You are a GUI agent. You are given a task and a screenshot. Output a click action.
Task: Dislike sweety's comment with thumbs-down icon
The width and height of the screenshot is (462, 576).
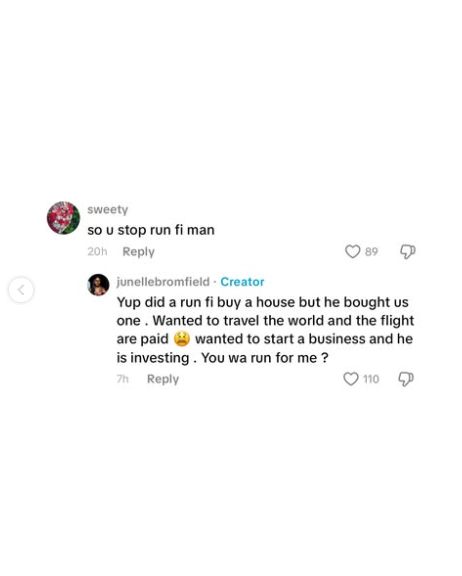[x=408, y=252]
